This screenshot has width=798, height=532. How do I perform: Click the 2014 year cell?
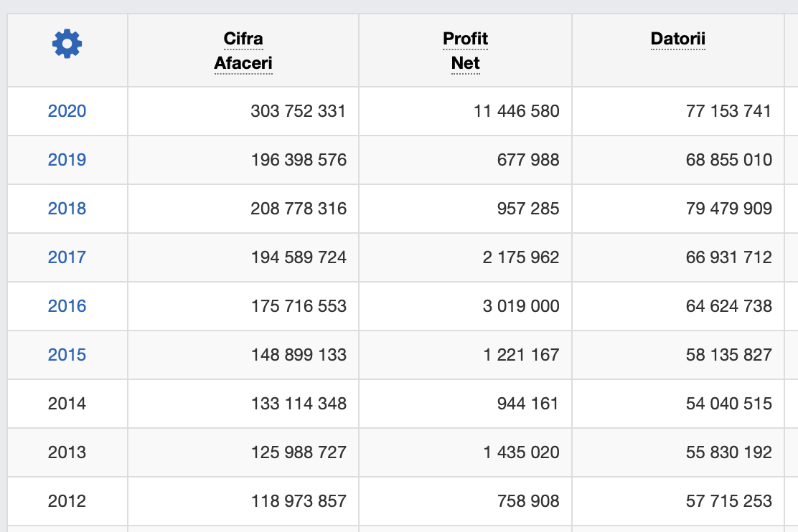tap(67, 404)
